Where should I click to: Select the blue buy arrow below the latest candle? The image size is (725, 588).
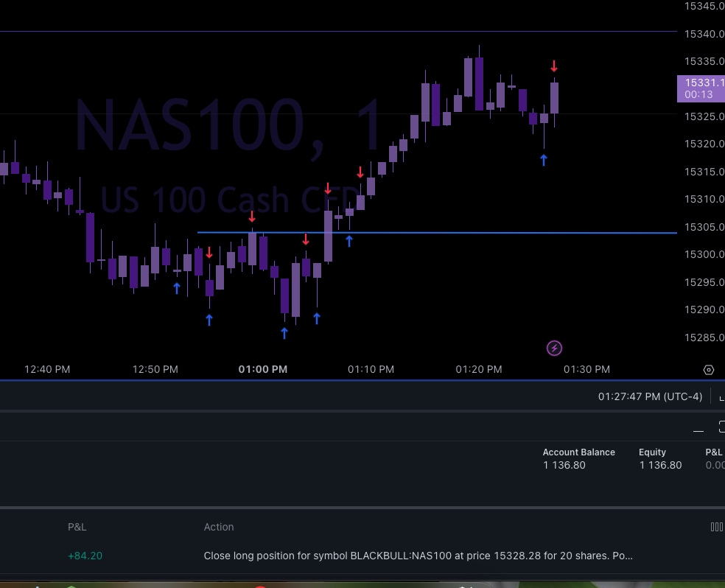[x=543, y=159]
